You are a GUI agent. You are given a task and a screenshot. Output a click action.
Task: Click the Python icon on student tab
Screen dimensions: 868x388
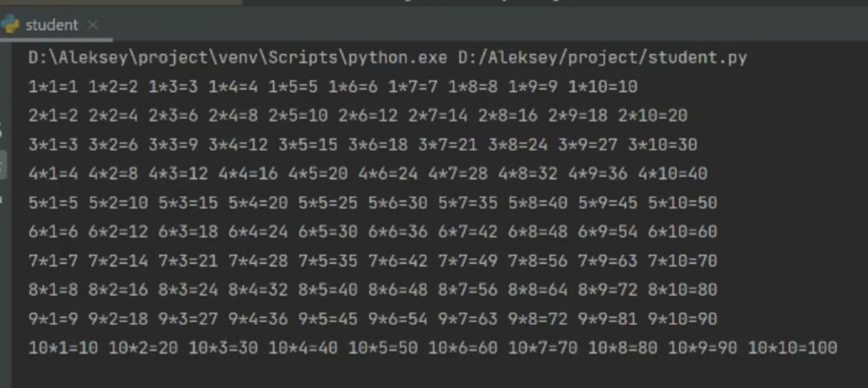click(x=11, y=25)
